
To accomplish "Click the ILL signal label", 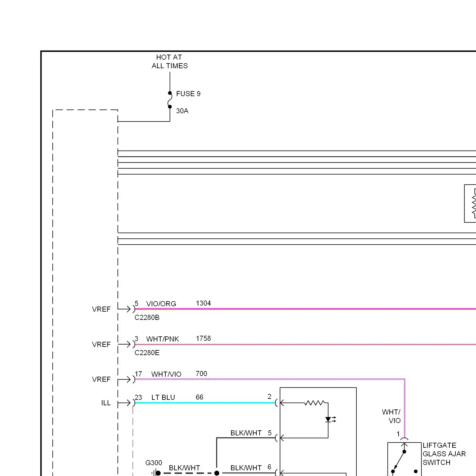I will point(106,403).
